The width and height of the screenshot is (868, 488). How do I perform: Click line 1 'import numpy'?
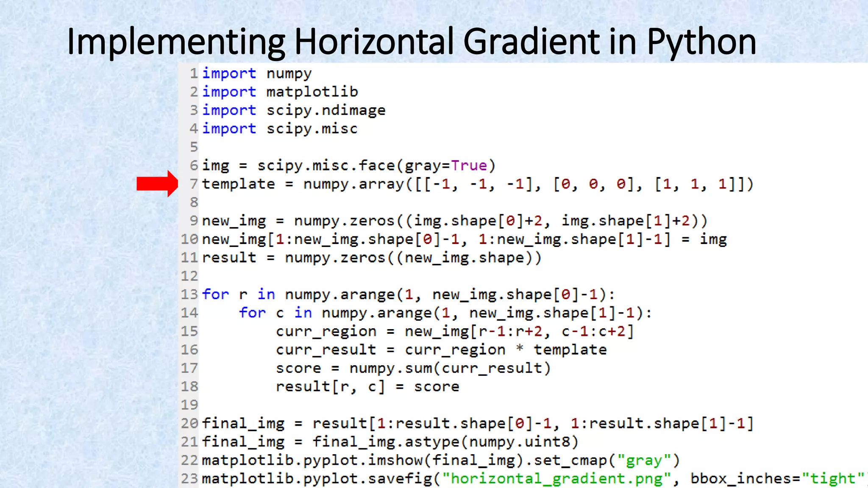257,73
